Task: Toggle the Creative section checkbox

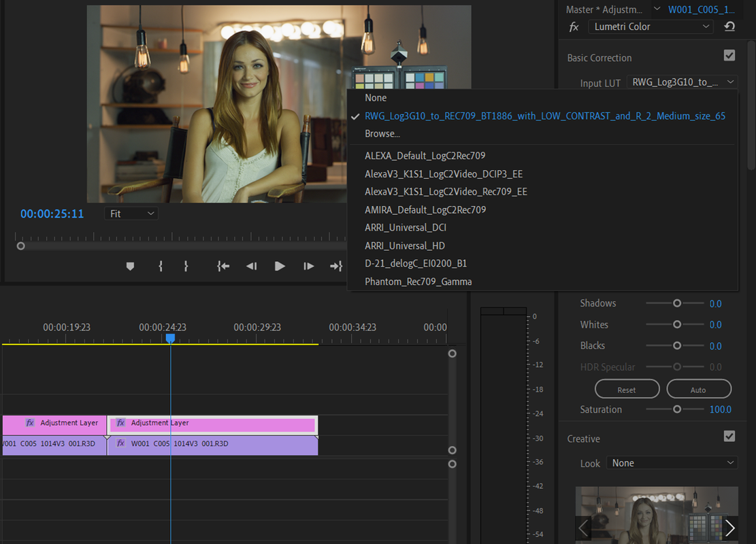Action: (x=729, y=436)
